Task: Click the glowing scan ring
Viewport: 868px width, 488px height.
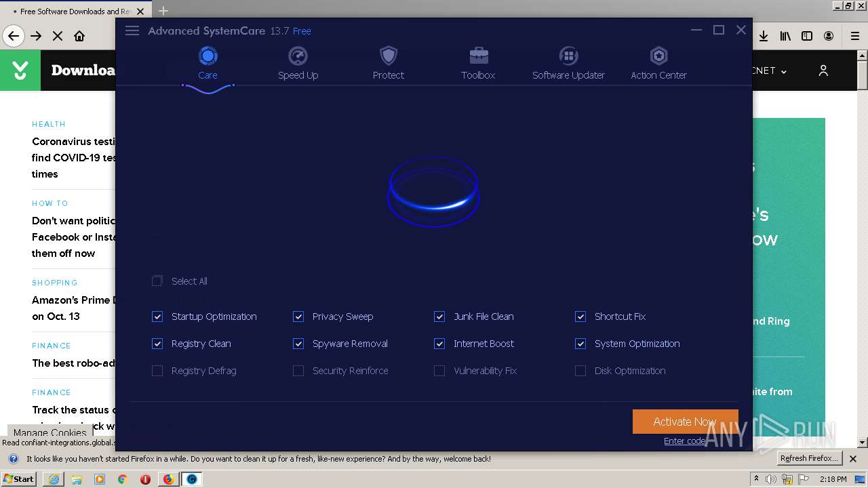Action: (433, 192)
